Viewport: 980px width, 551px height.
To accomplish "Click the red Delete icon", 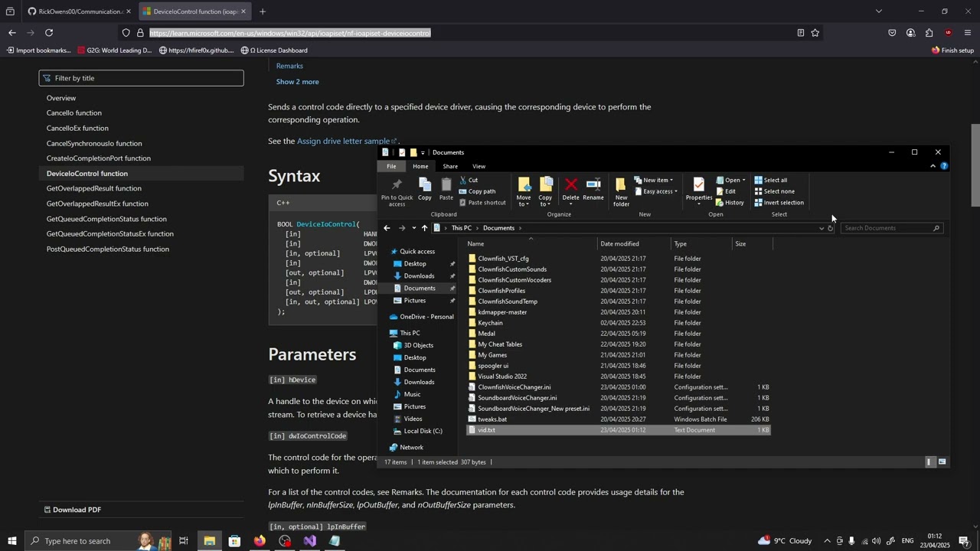I will point(571,189).
